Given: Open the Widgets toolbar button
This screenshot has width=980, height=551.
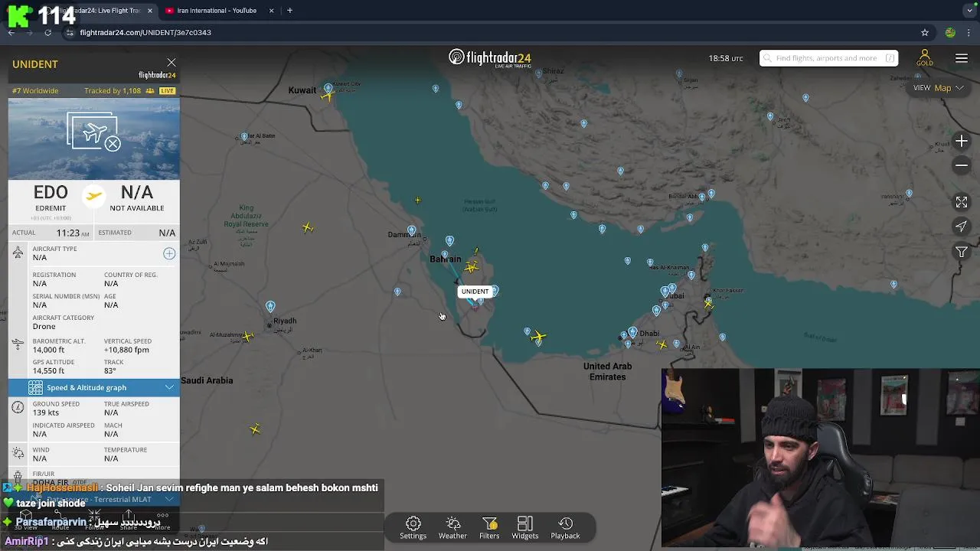Looking at the screenshot, I should coord(525,528).
